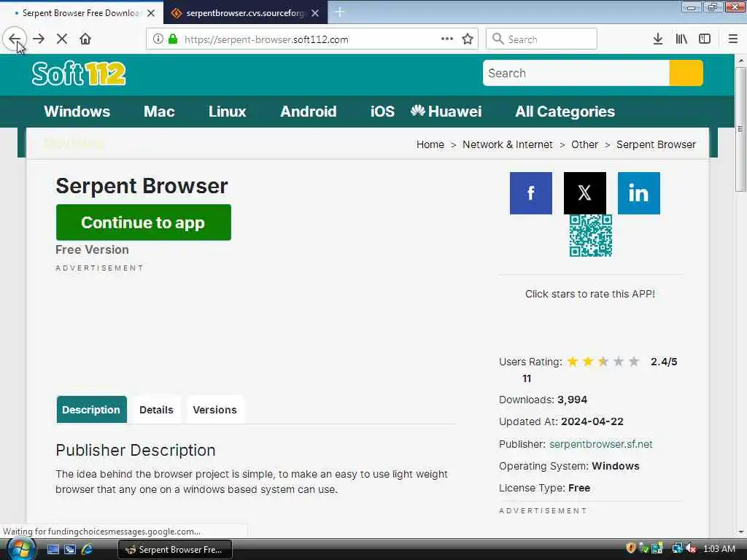This screenshot has width=747, height=560.
Task: Rate the app with the third star
Action: tap(603, 362)
